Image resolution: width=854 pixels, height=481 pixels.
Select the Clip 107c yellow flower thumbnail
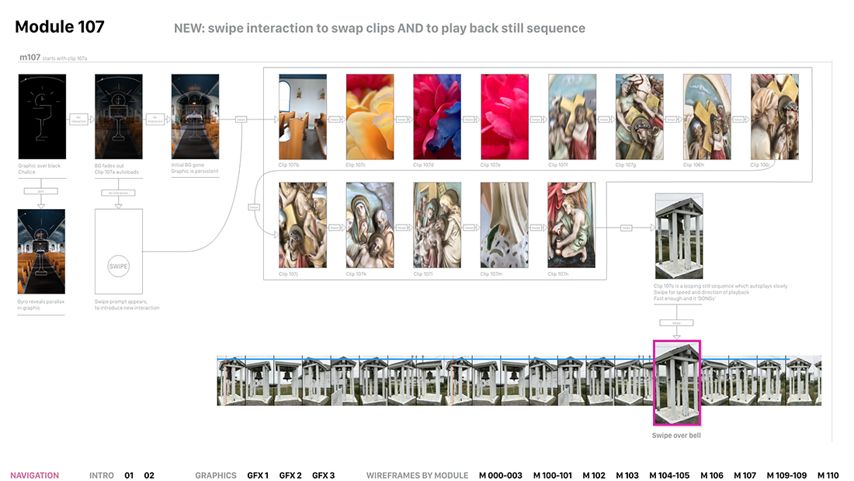(x=370, y=117)
